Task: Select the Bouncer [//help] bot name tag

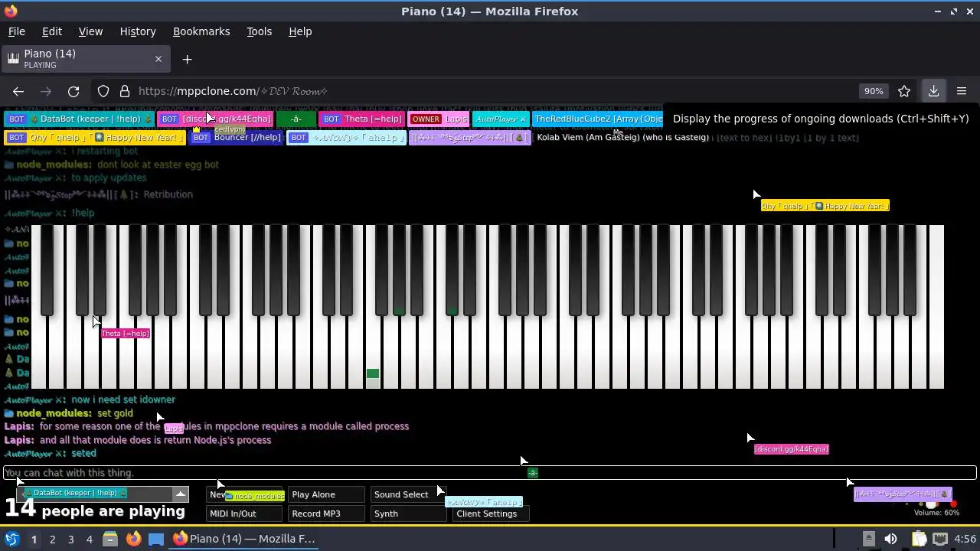Action: tap(237, 138)
